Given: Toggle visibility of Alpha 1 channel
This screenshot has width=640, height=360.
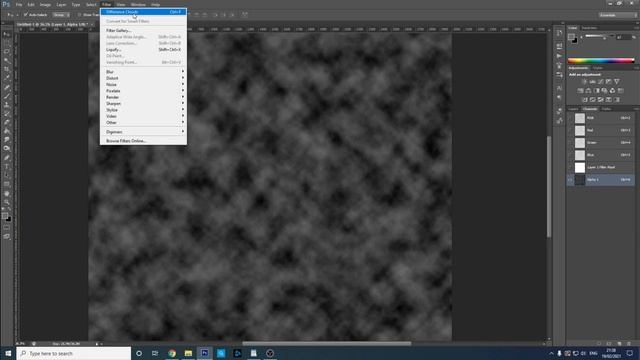Looking at the screenshot, I should click(x=570, y=180).
